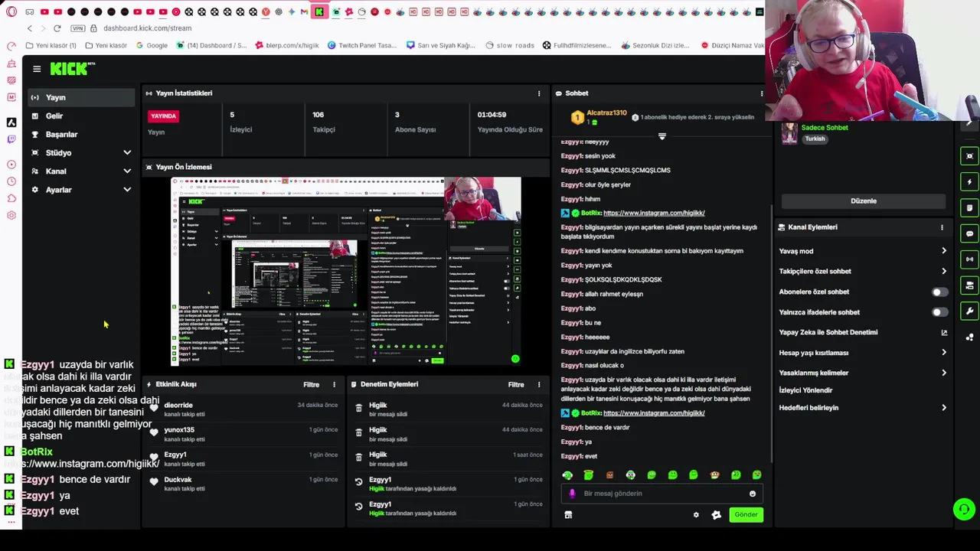Click the purple microphone icon in chat box

pyautogui.click(x=572, y=494)
